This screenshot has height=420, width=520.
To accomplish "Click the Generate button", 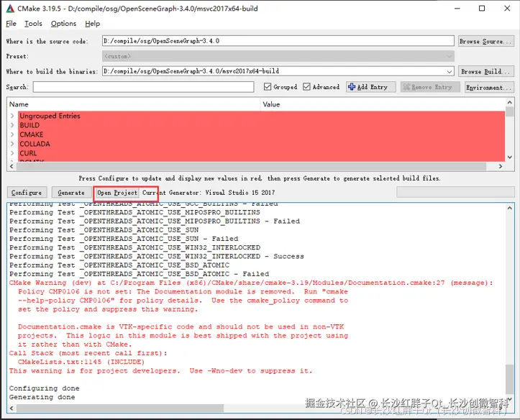I will [x=71, y=193].
